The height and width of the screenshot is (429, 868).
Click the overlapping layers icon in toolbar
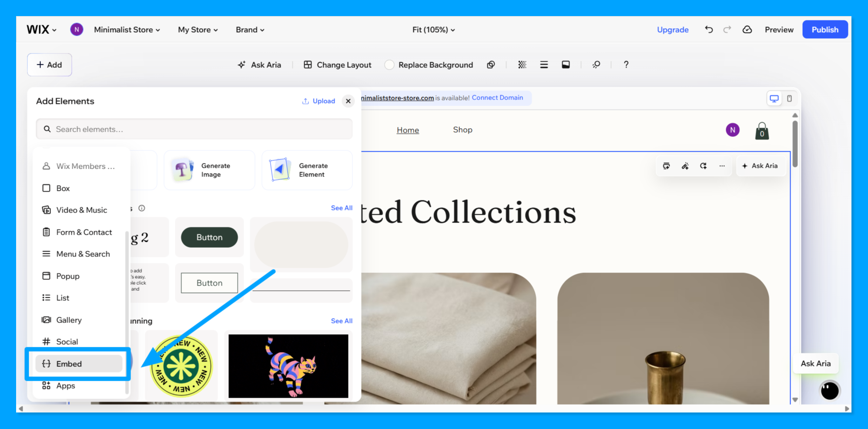[x=491, y=65]
